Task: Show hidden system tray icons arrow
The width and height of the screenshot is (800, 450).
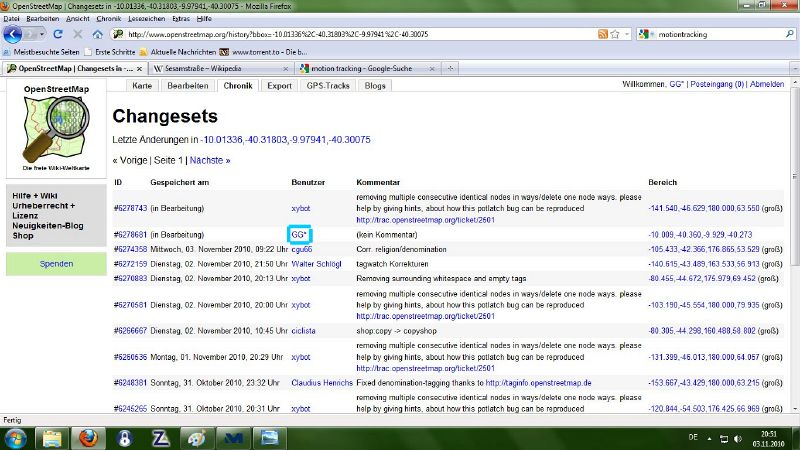Action: pyautogui.click(x=709, y=438)
